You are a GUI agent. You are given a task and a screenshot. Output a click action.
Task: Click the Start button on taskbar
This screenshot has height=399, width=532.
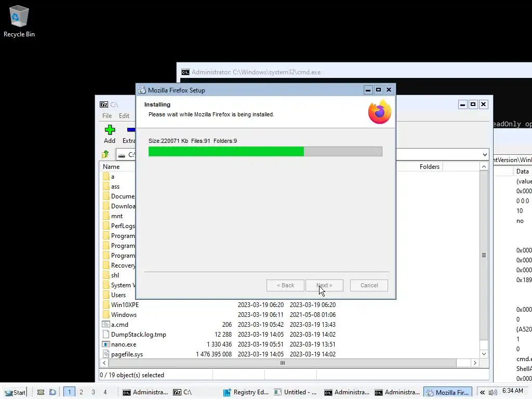pyautogui.click(x=15, y=392)
